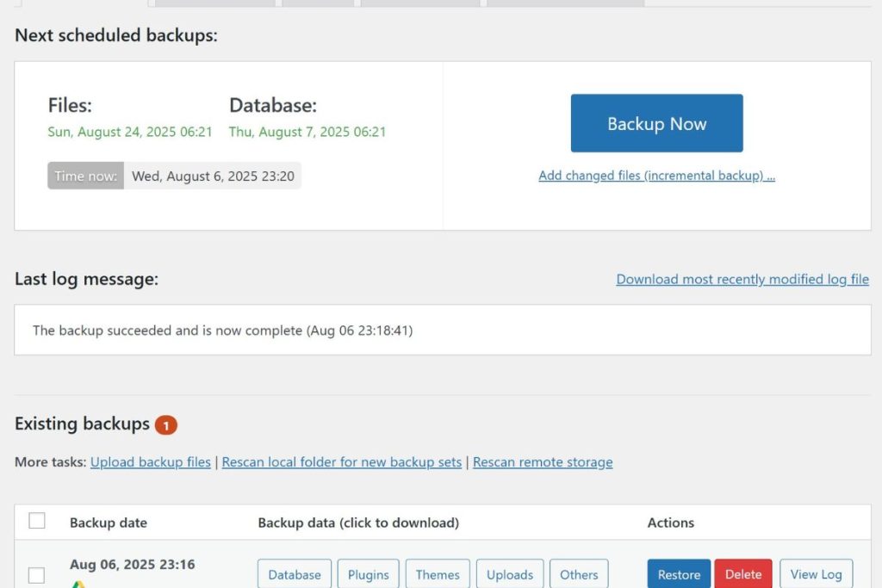The image size is (882, 588).
Task: Click the Google Drive icon under the backup date
Action: (78, 584)
